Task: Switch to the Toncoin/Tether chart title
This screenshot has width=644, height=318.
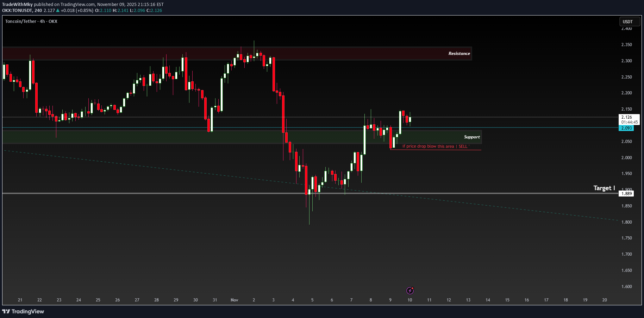Action: point(21,21)
